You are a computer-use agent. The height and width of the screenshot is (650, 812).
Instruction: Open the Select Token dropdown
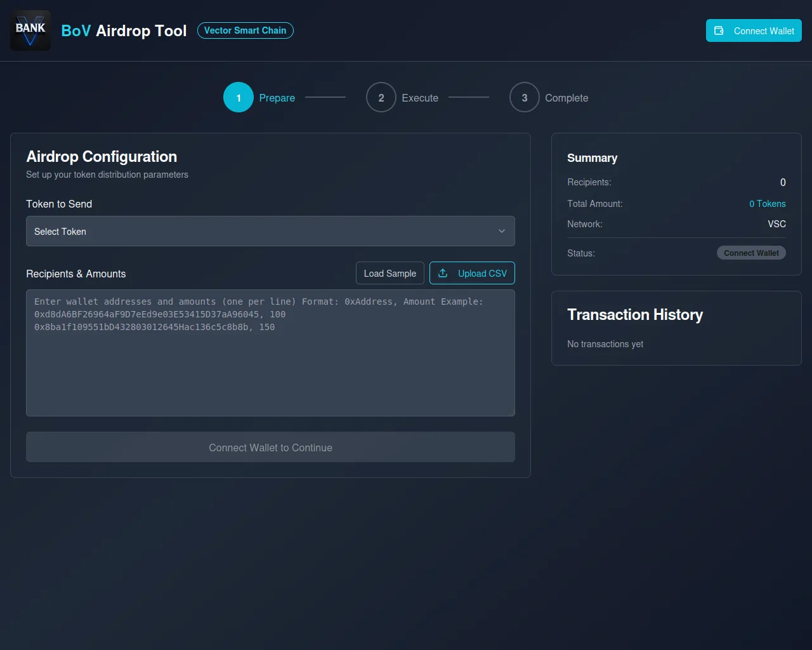270,231
